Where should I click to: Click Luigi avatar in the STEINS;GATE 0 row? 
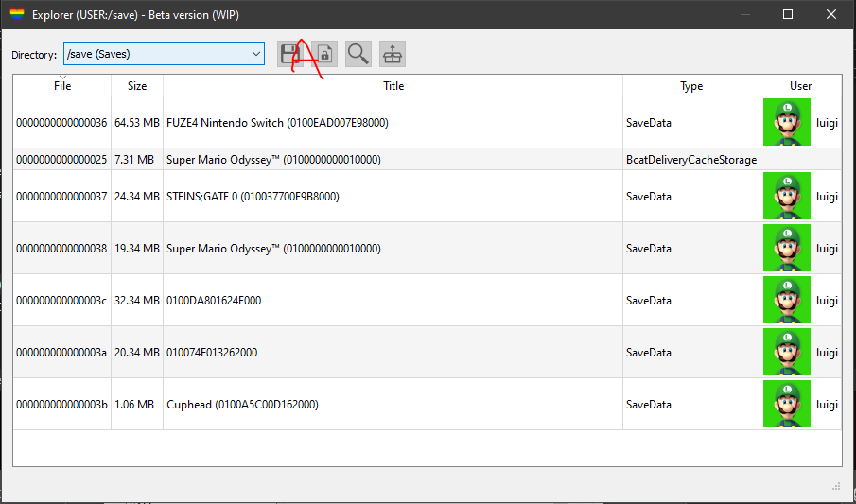(x=787, y=196)
